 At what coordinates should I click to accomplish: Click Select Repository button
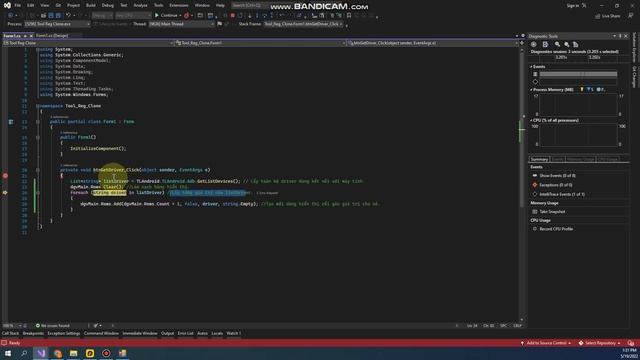coord(600,343)
